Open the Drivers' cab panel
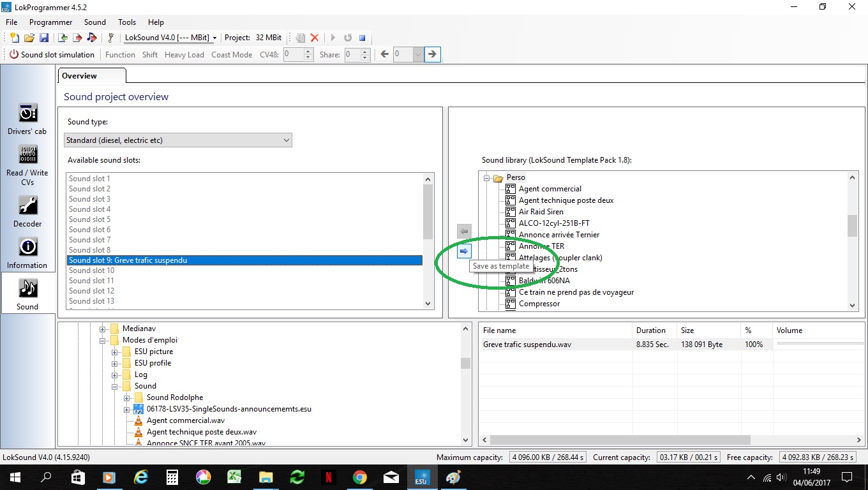Image resolution: width=868 pixels, height=490 pixels. [27, 119]
